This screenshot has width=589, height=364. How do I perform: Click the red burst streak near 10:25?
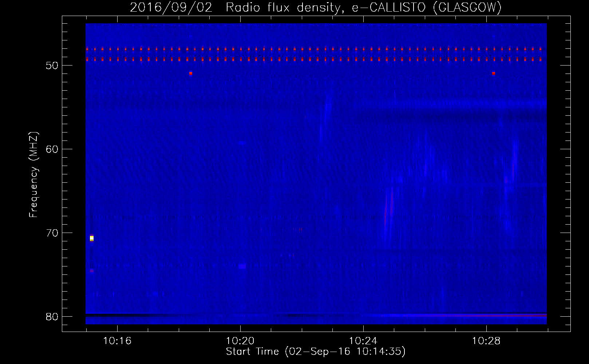392,202
